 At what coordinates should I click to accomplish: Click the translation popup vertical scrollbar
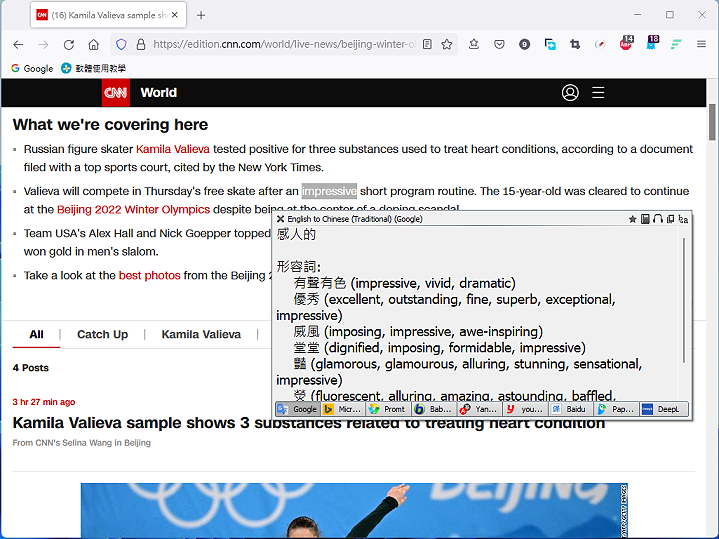tap(683, 300)
